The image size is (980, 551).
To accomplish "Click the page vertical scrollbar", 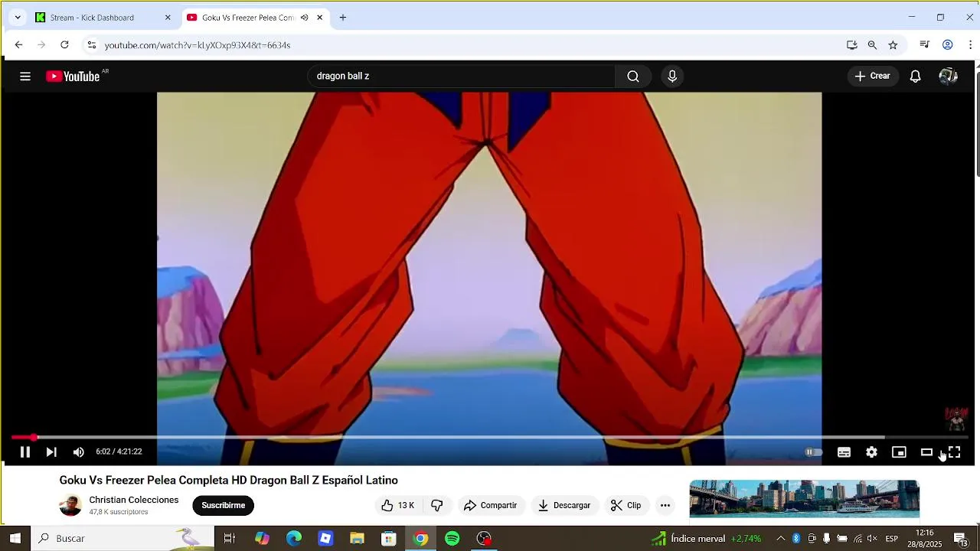I will pos(977,122).
